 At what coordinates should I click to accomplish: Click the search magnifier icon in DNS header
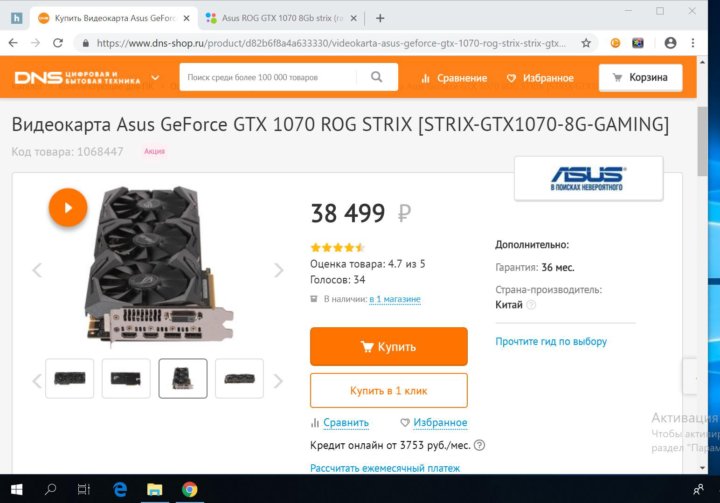click(377, 77)
